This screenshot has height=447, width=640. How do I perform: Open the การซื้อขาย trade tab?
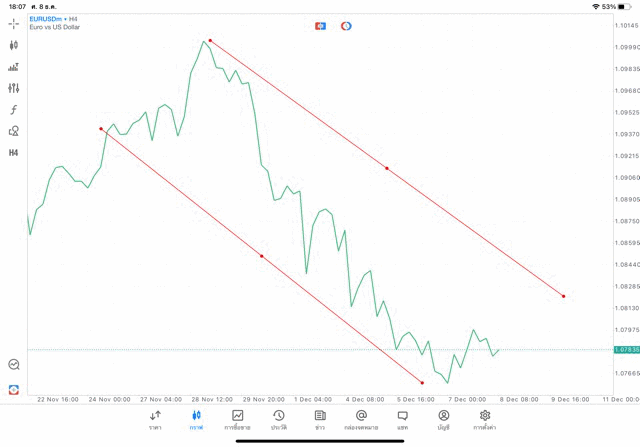238,419
